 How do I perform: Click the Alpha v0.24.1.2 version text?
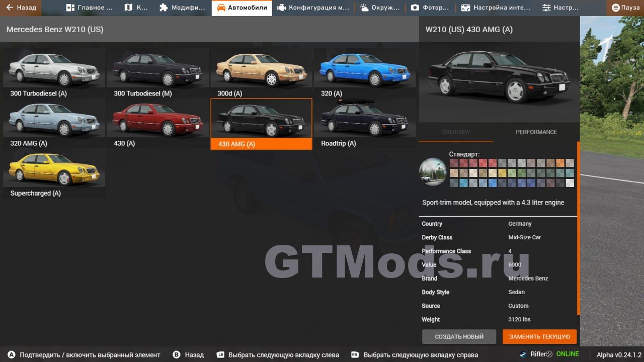coord(619,354)
